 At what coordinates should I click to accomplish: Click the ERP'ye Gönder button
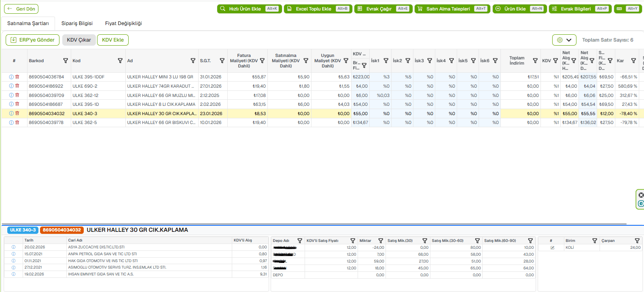(x=32, y=40)
